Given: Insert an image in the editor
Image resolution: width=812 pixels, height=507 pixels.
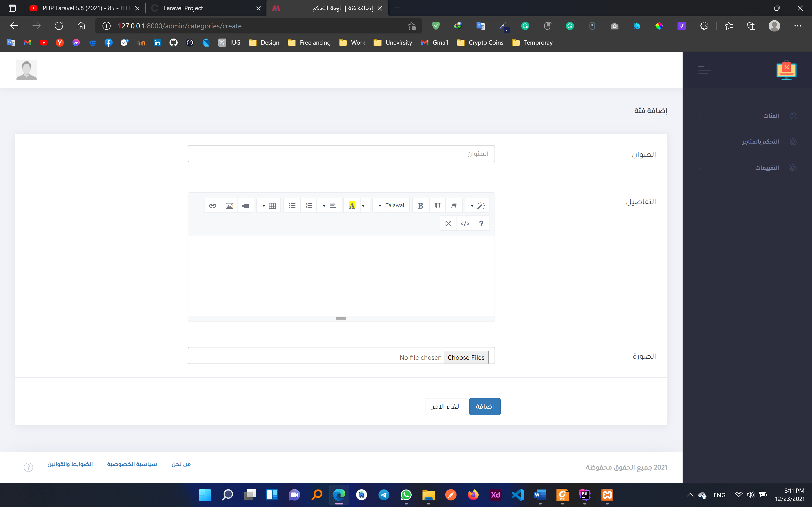Looking at the screenshot, I should [229, 205].
